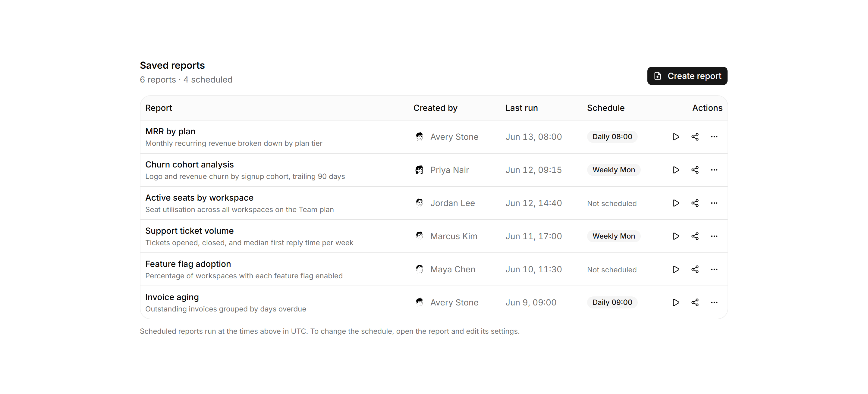The width and height of the screenshot is (868, 394).
Task: Click Jordan Lee's avatar
Action: [x=419, y=203]
